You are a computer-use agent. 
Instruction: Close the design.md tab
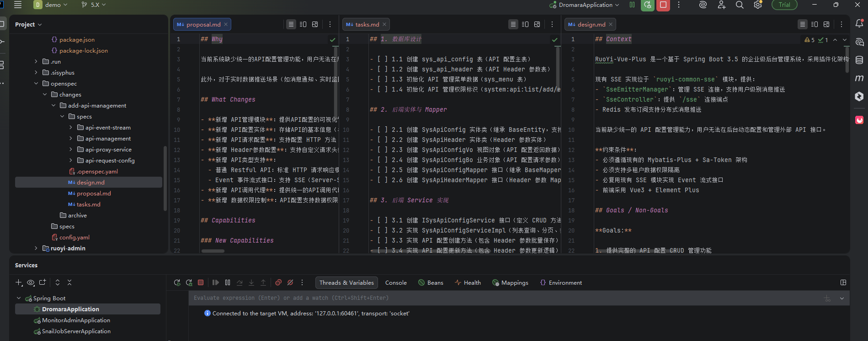point(610,24)
